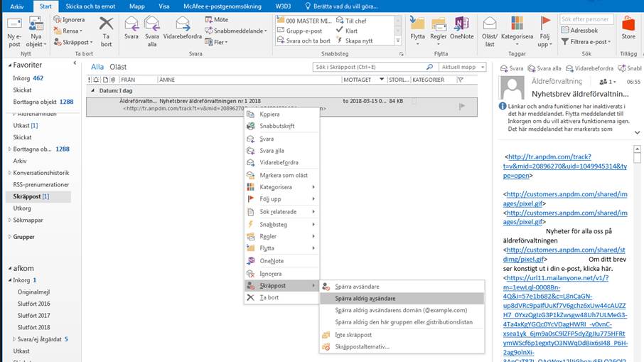Click the Svara button in reading pane

coord(512,68)
